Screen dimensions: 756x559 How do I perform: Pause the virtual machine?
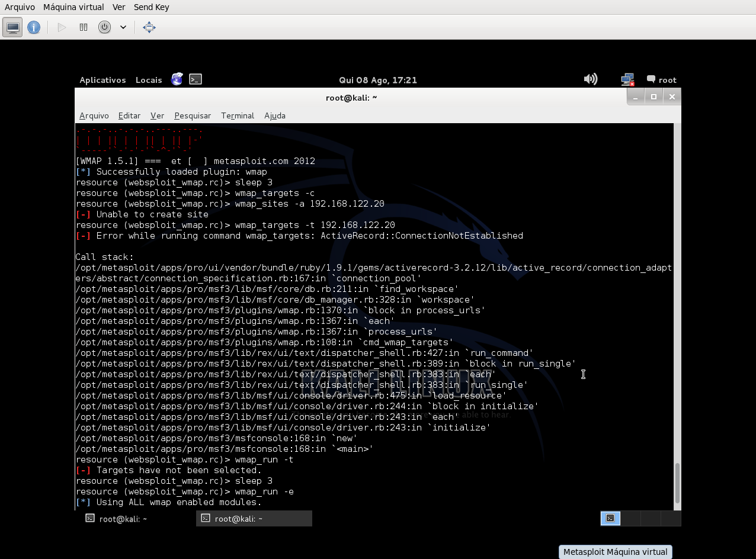pos(84,27)
